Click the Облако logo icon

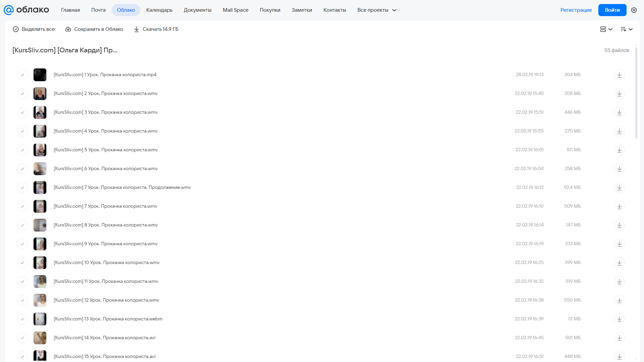pos(9,10)
